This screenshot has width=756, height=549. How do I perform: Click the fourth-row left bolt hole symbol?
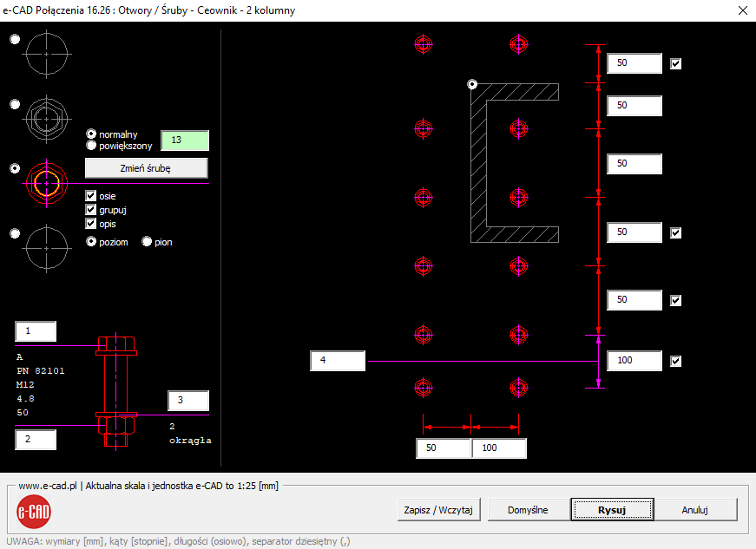point(424,266)
